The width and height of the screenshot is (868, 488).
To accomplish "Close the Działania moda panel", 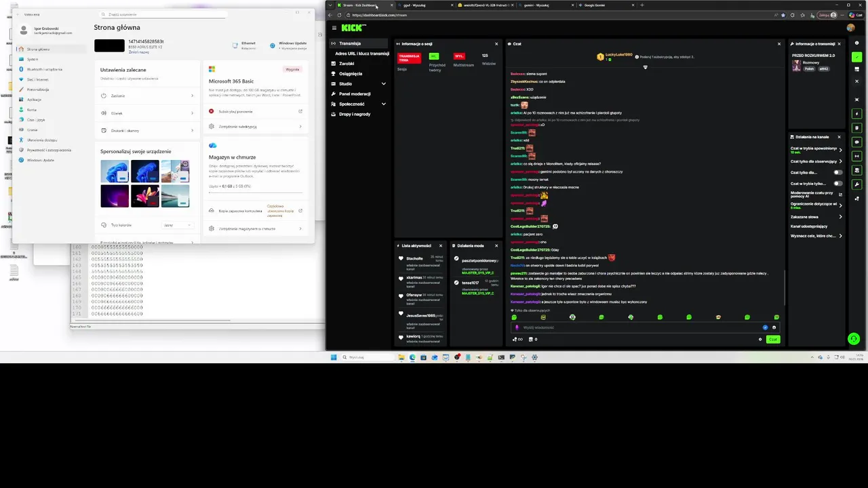I will click(x=496, y=246).
